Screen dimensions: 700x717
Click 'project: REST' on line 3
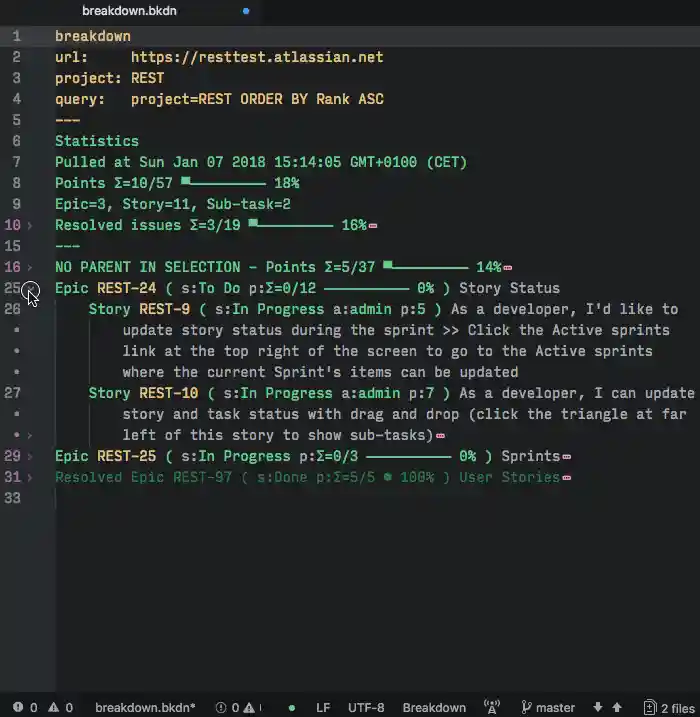109,78
